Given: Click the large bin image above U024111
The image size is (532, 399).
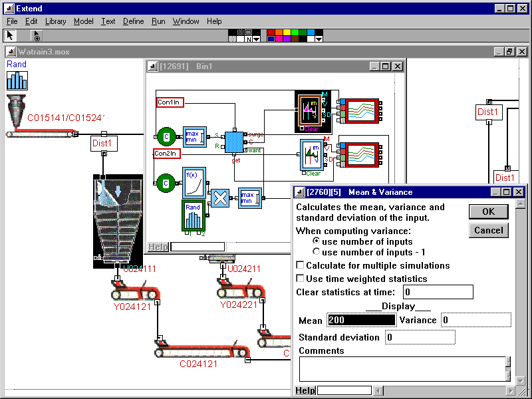Looking at the screenshot, I should 118,221.
